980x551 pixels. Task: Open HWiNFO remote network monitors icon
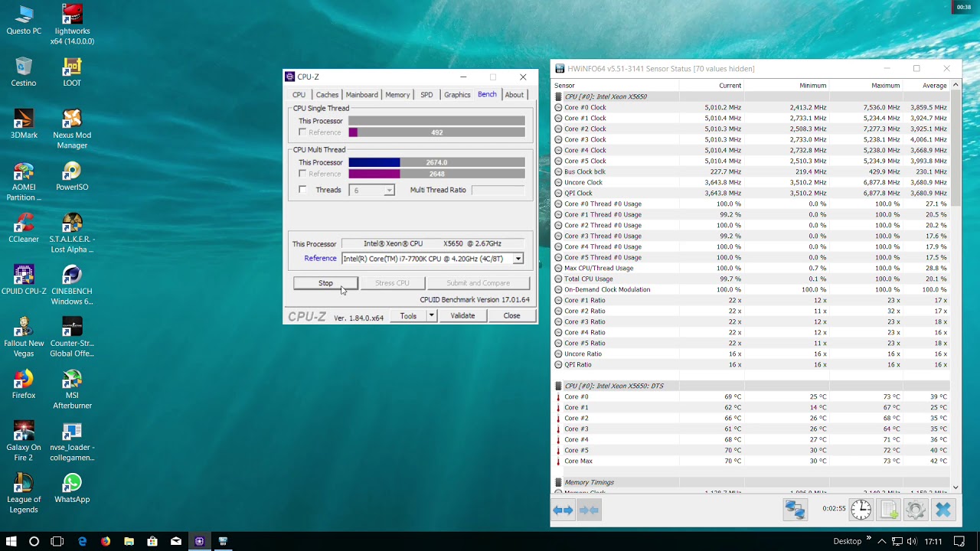[795, 510]
